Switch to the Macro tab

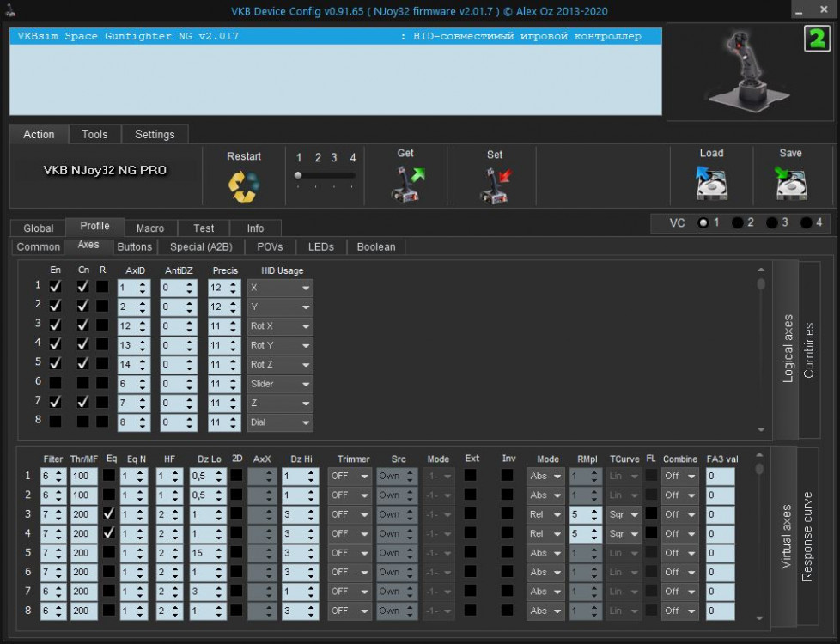pyautogui.click(x=150, y=228)
